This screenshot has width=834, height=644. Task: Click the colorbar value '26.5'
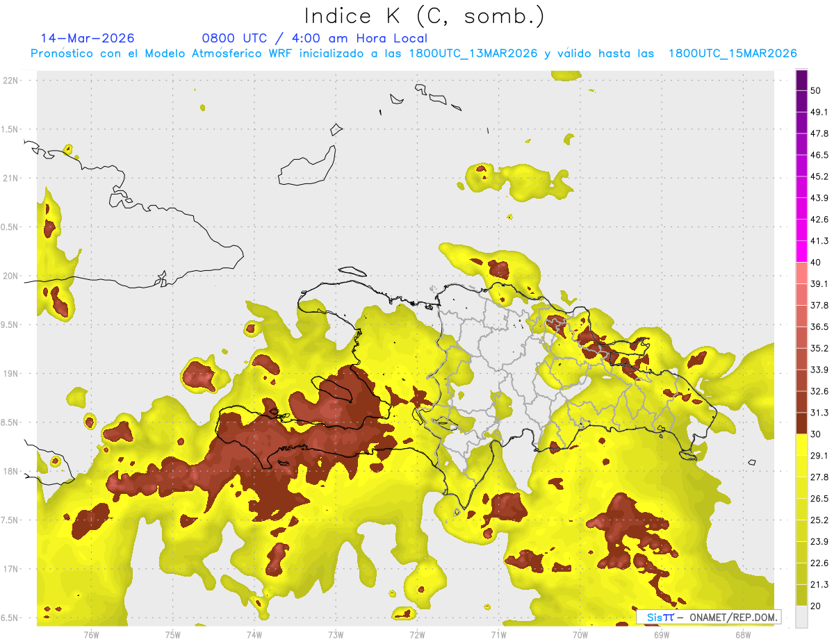(x=819, y=499)
